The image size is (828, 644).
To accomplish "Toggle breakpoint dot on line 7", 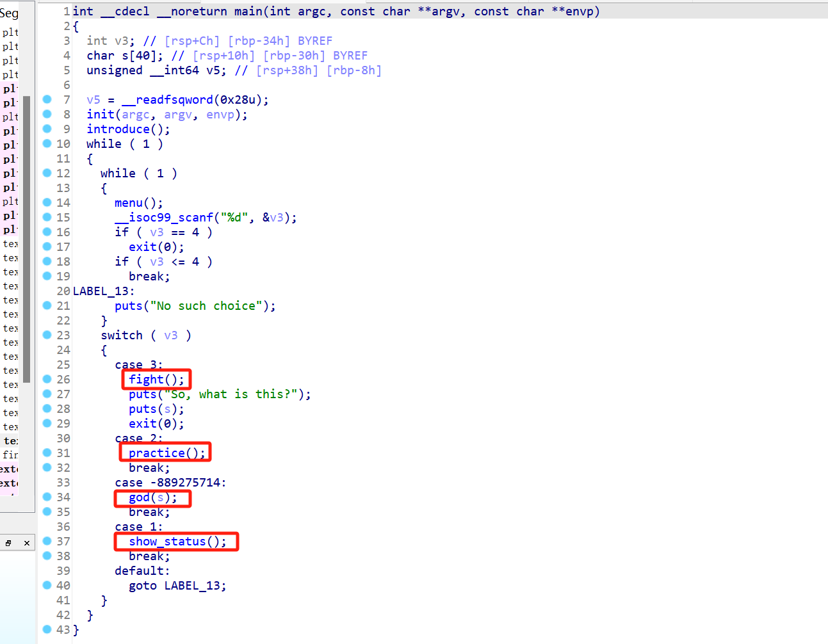I will [47, 99].
